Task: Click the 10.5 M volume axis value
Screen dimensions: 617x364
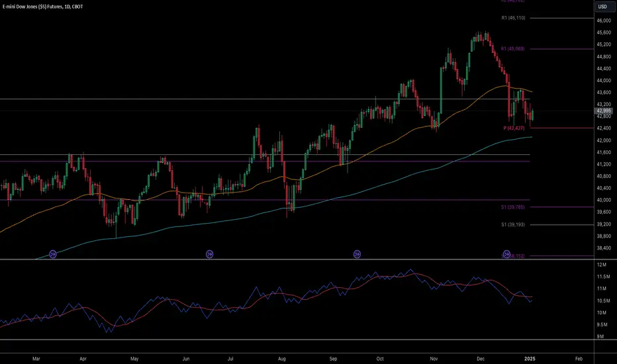Action: click(603, 301)
